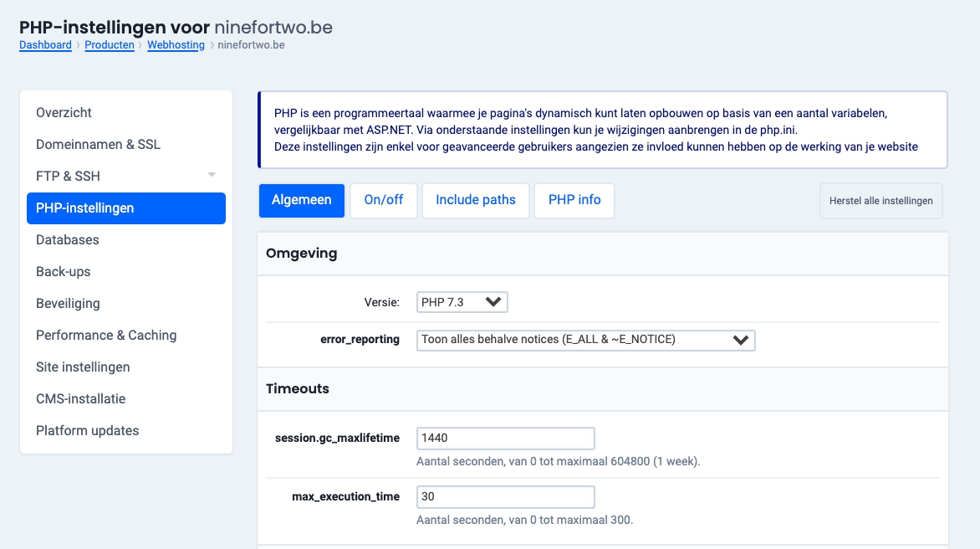Focus the session.gc_maxlifetime input field
Viewport: 980px width, 549px height.
click(x=505, y=438)
